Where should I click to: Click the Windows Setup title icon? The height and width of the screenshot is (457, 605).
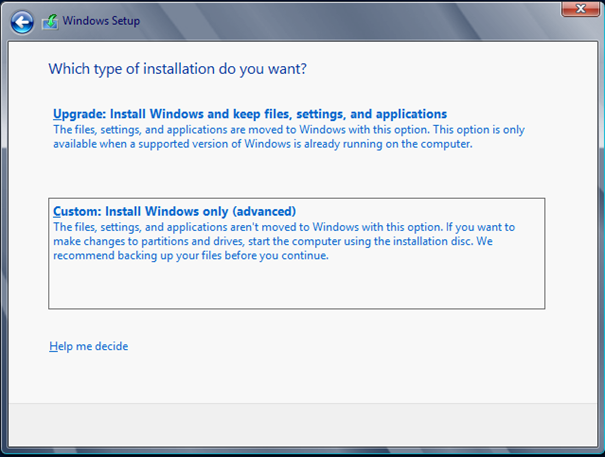pyautogui.click(x=50, y=22)
